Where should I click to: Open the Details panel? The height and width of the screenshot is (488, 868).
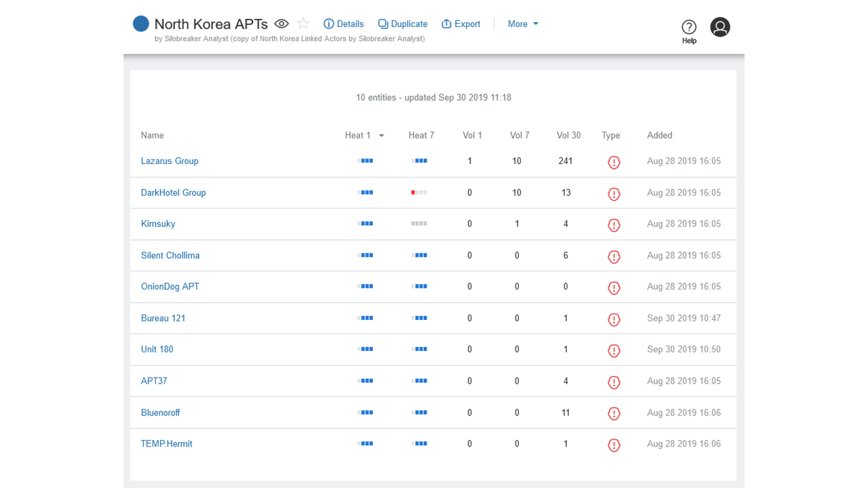(344, 24)
